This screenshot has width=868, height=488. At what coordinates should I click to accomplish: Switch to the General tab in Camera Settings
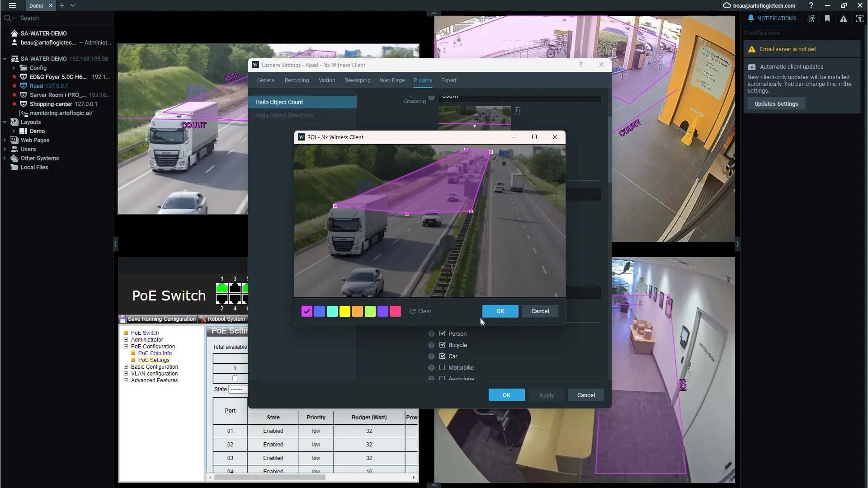[266, 80]
